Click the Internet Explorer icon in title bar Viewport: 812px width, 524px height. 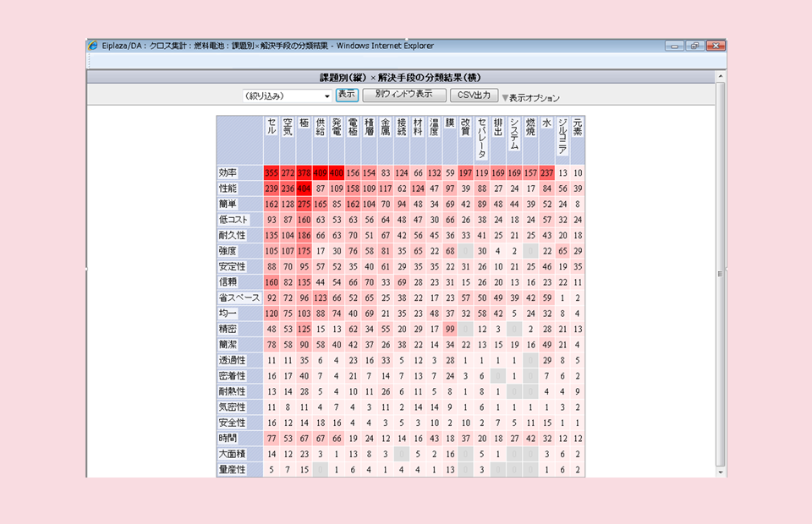click(x=93, y=46)
